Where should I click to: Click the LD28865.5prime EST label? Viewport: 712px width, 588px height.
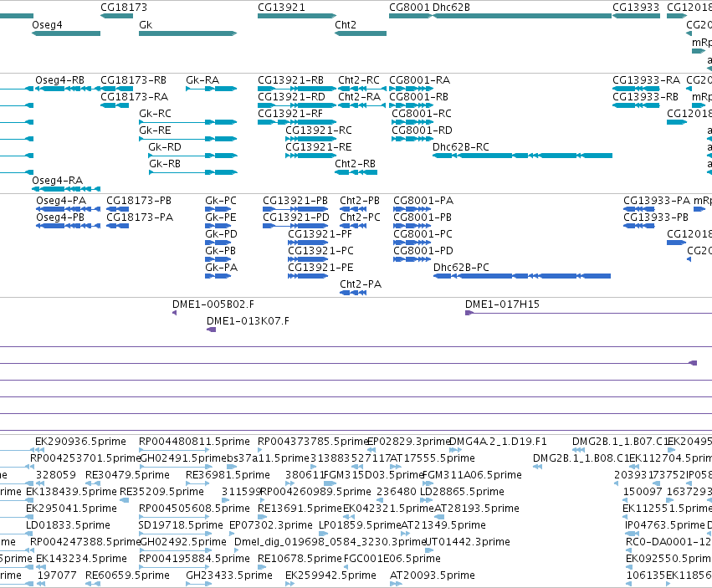(x=462, y=492)
